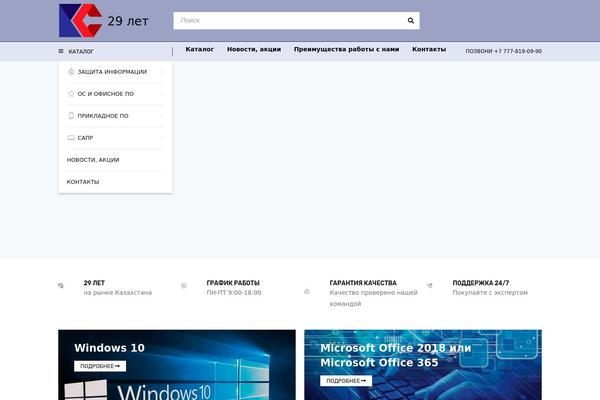Click the 29 ЛЕТ feature heading
Screen dimensions: 600x400
click(94, 283)
